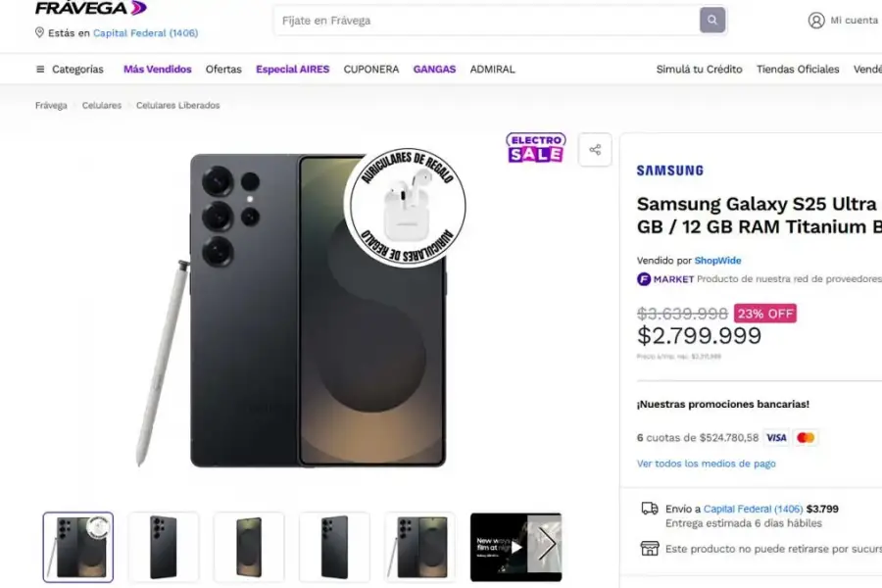Click the store pickup icon
The width and height of the screenshot is (882, 588).
[x=650, y=550]
